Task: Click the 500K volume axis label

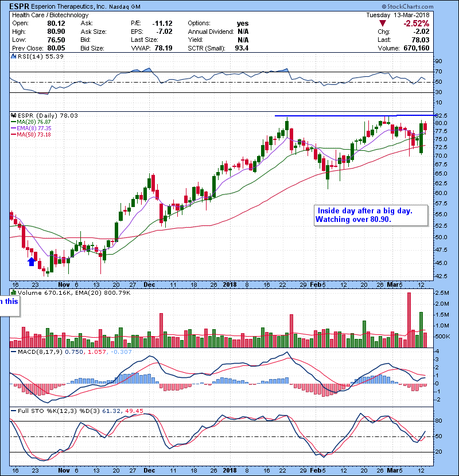Action: (442, 337)
